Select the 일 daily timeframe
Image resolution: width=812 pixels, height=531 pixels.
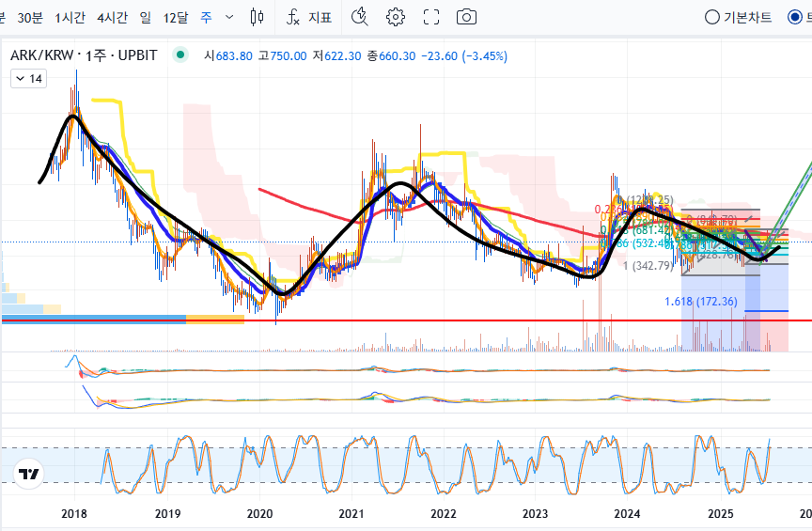(146, 18)
